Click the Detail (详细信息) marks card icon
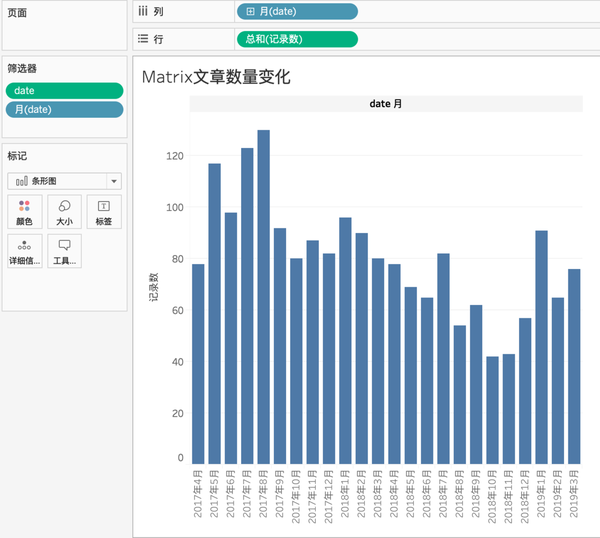This screenshot has width=600, height=538. 24,251
